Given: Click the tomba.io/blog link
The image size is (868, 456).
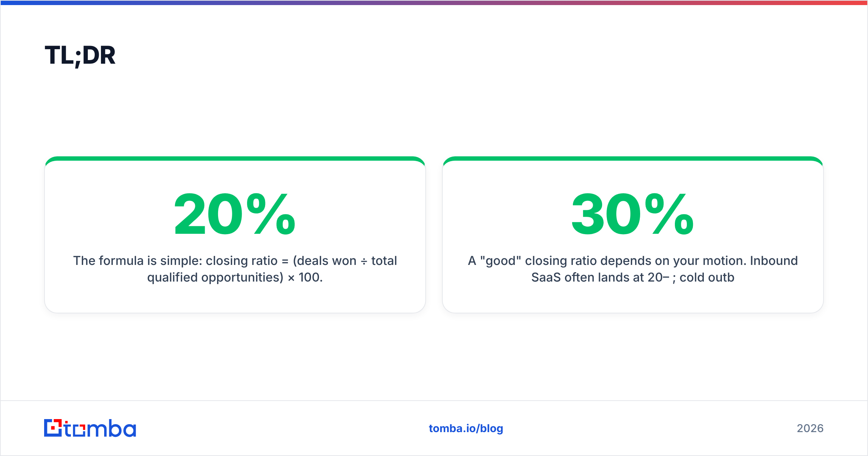Looking at the screenshot, I should [x=466, y=428].
